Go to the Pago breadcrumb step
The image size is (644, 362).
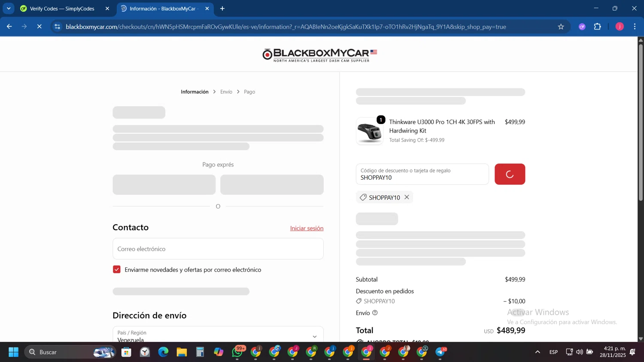click(249, 92)
